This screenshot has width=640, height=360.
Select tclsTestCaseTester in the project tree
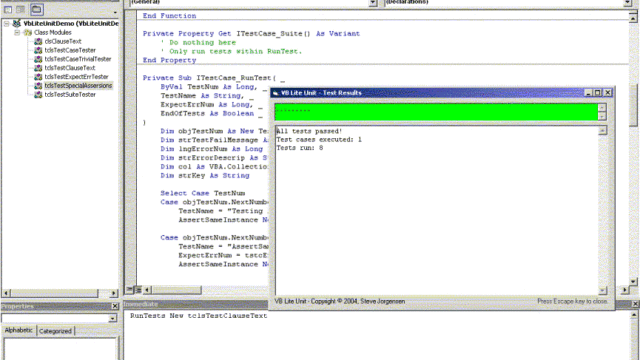coord(70,50)
